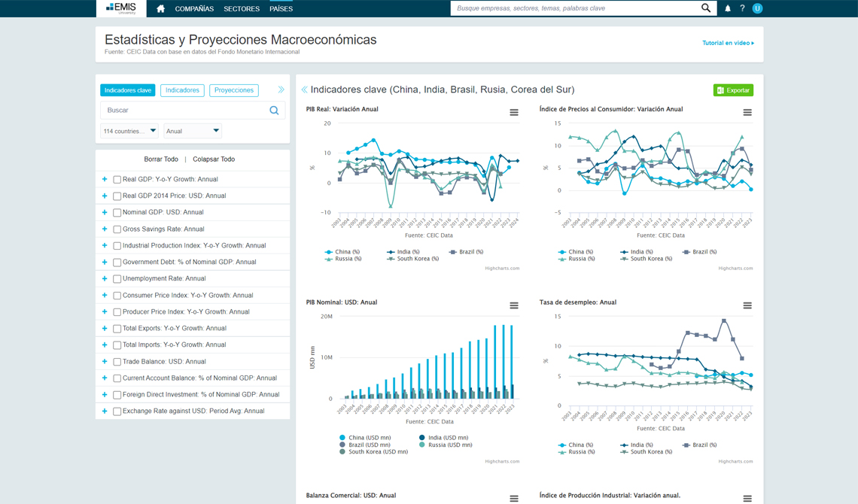
Task: Toggle Brazil (USD mn) in PIB Nominal legend
Action: point(365,445)
